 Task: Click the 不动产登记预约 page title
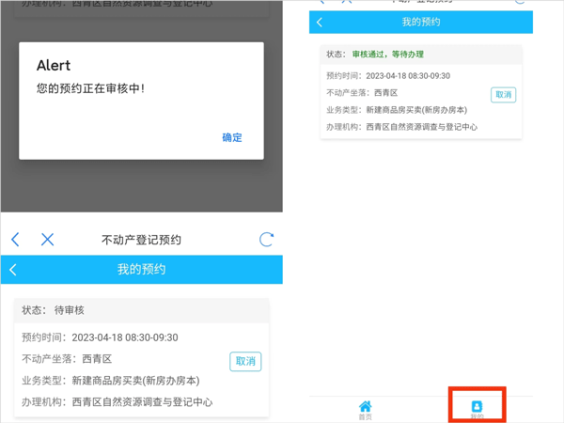click(141, 240)
